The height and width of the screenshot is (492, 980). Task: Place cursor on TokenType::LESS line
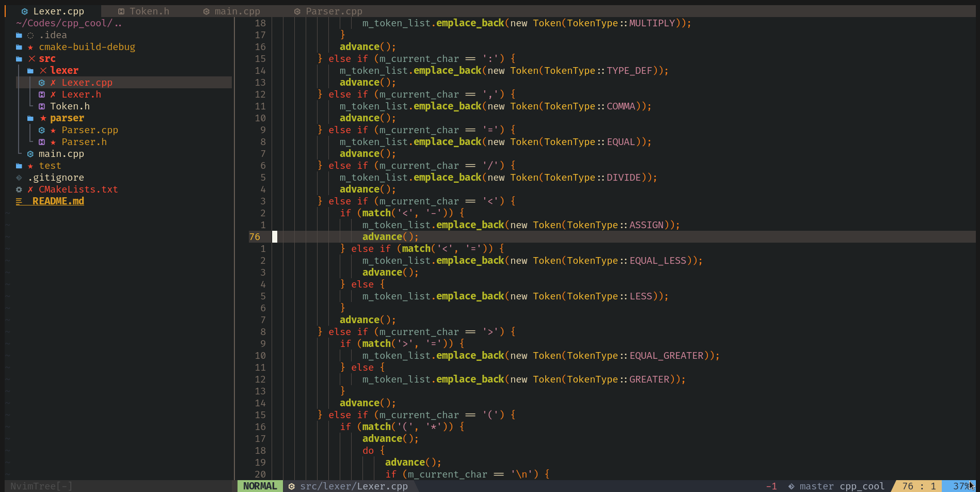(x=610, y=296)
